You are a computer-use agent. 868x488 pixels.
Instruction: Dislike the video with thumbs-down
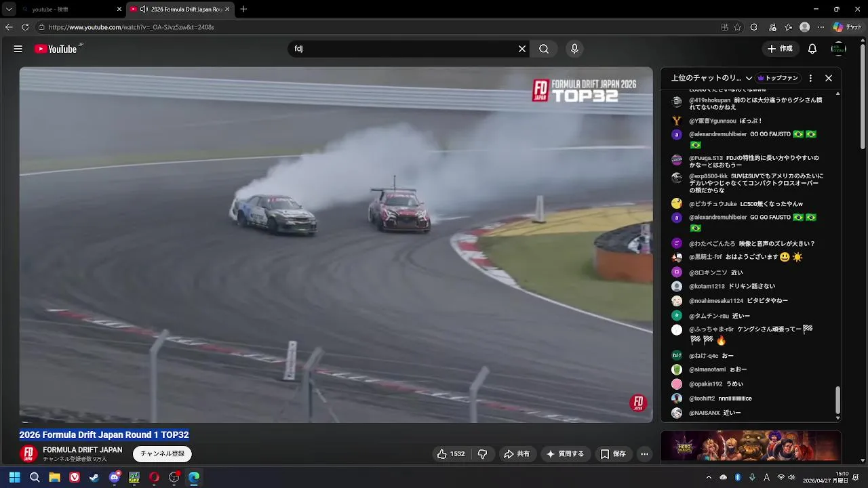point(483,454)
